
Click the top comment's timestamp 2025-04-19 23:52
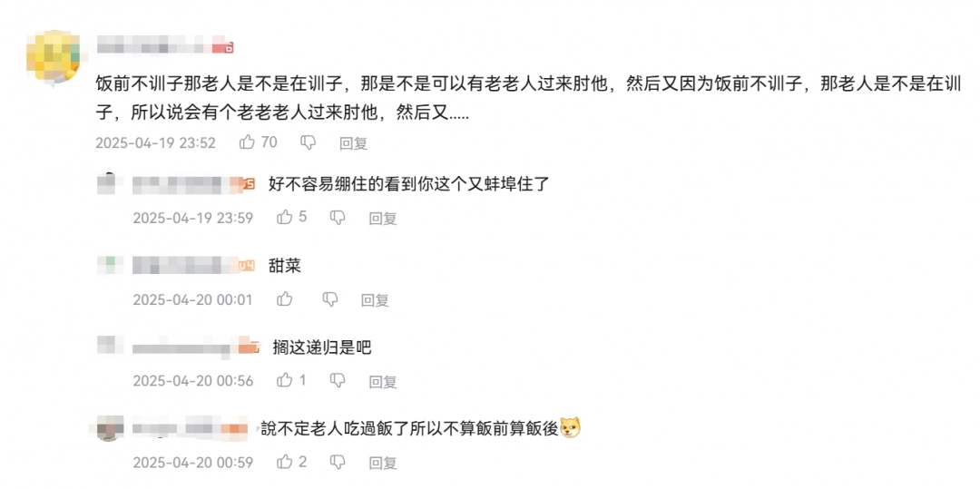pos(155,143)
